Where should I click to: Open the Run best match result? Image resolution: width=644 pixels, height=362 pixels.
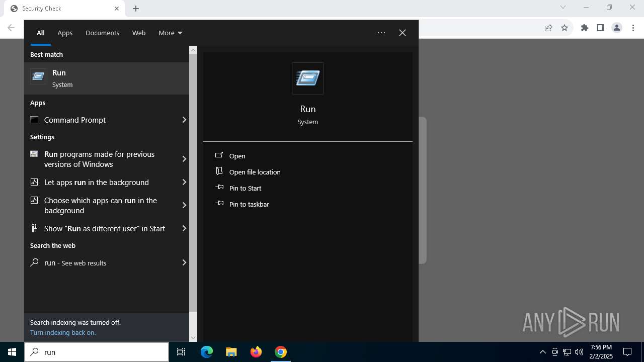click(107, 78)
